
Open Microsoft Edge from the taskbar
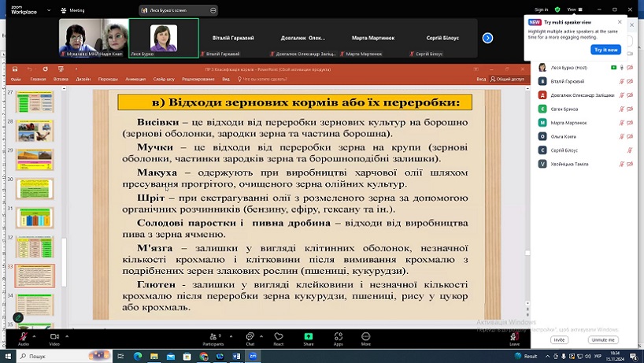click(137, 356)
